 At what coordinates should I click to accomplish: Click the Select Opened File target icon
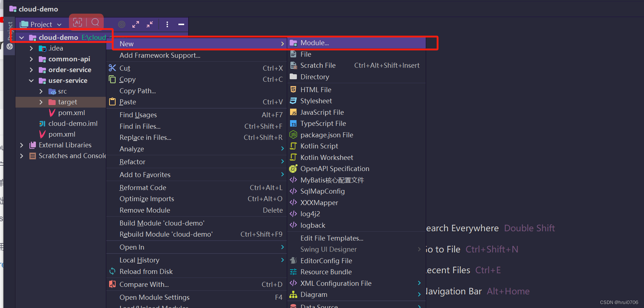point(122,24)
